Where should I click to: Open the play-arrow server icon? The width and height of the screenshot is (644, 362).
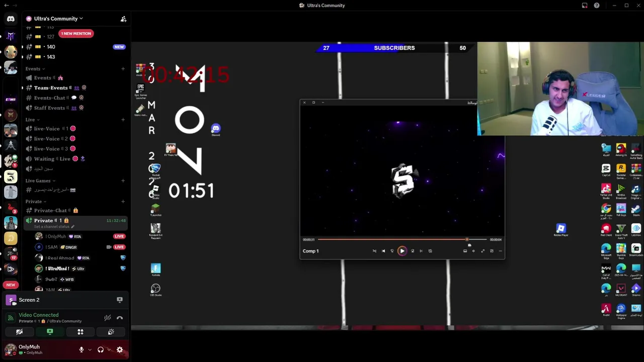[11, 269]
